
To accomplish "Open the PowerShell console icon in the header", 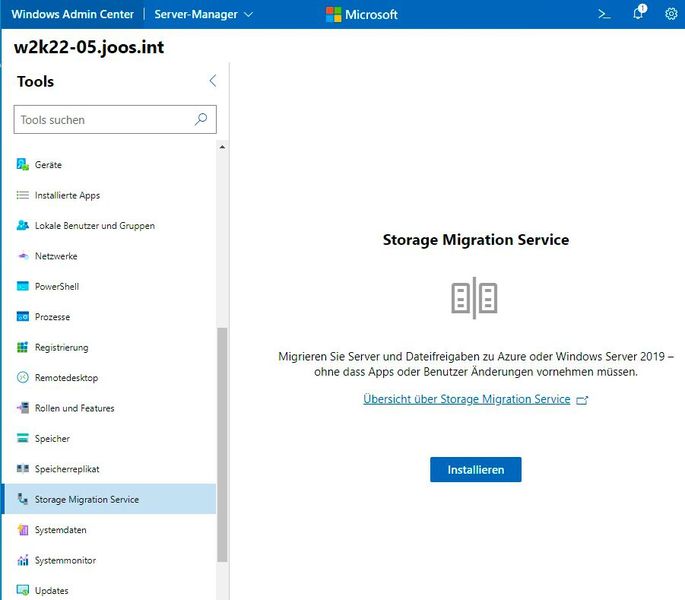I will pyautogui.click(x=604, y=14).
